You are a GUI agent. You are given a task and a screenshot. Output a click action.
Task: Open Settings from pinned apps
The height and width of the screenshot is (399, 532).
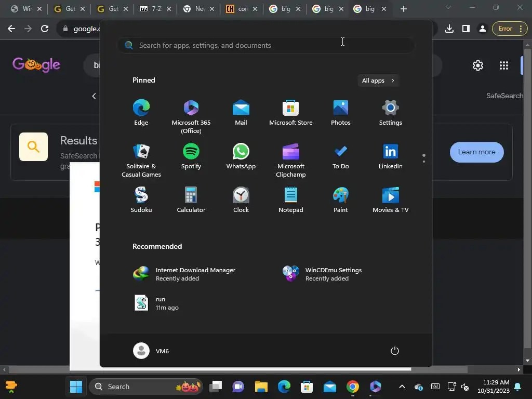pos(391,113)
